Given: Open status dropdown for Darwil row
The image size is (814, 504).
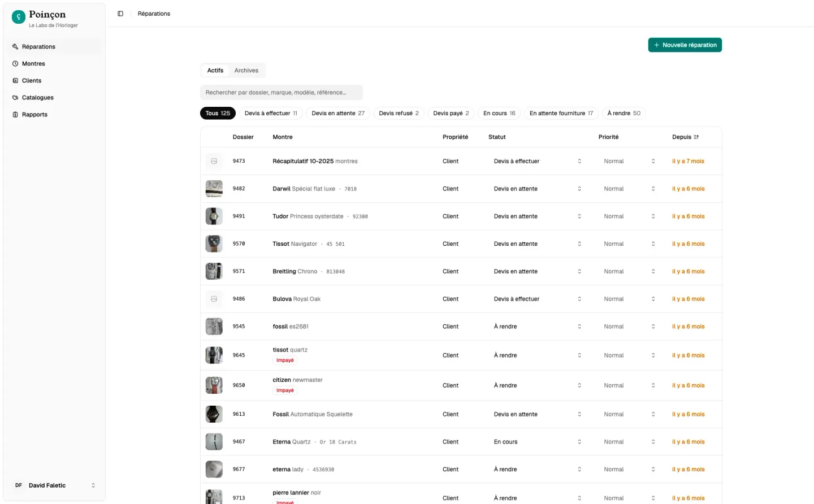Looking at the screenshot, I should click(x=538, y=189).
